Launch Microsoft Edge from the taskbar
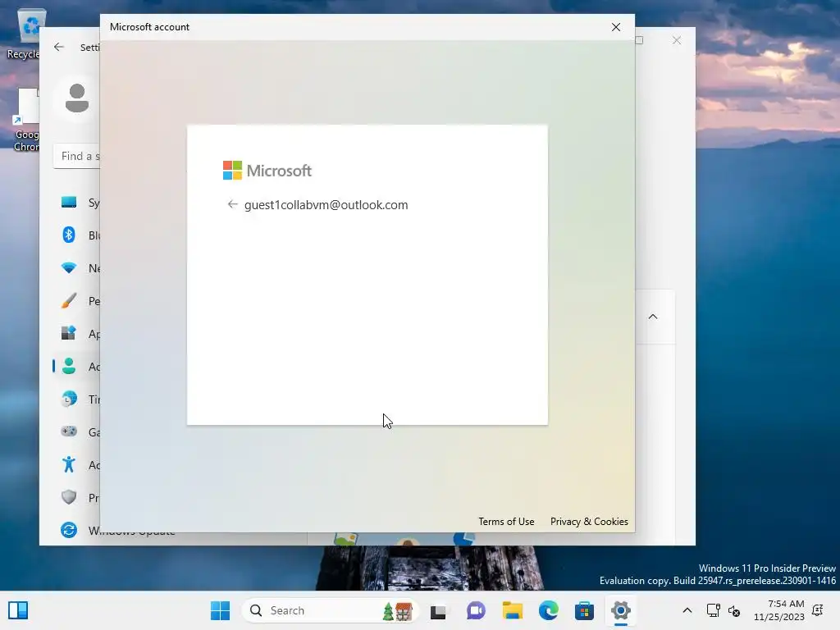840x630 pixels. (x=549, y=610)
